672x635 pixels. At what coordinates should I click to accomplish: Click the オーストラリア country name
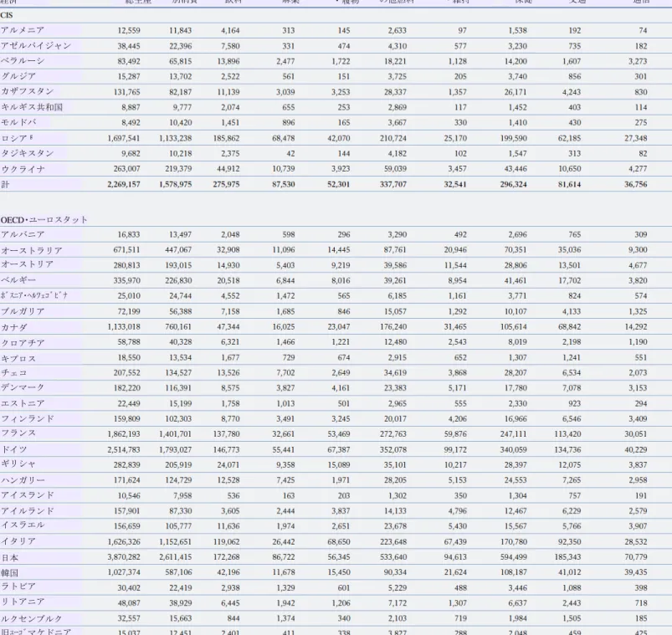[x=31, y=250]
